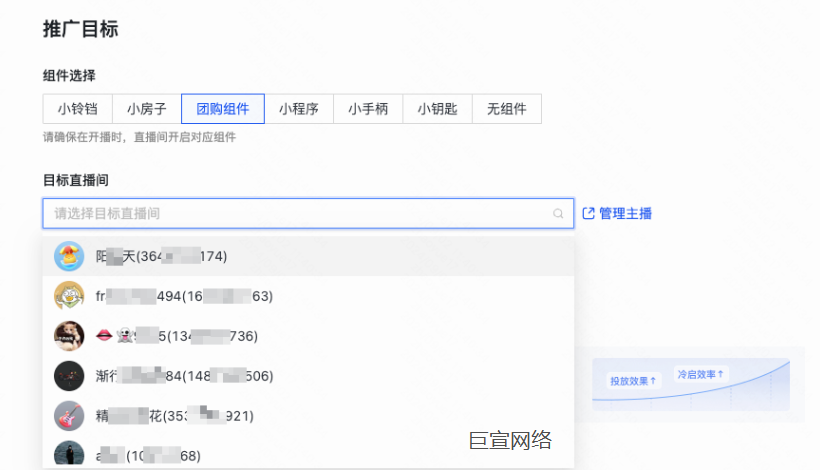
Task: Select the 小房子 component option
Action: click(x=147, y=109)
